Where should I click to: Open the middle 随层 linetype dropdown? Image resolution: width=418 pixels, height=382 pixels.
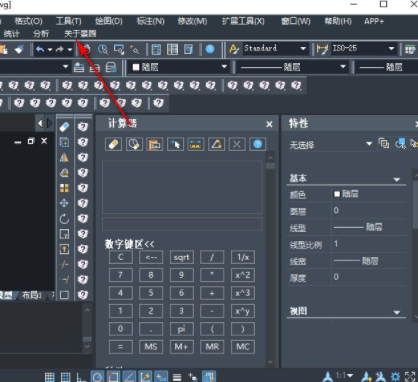343,67
